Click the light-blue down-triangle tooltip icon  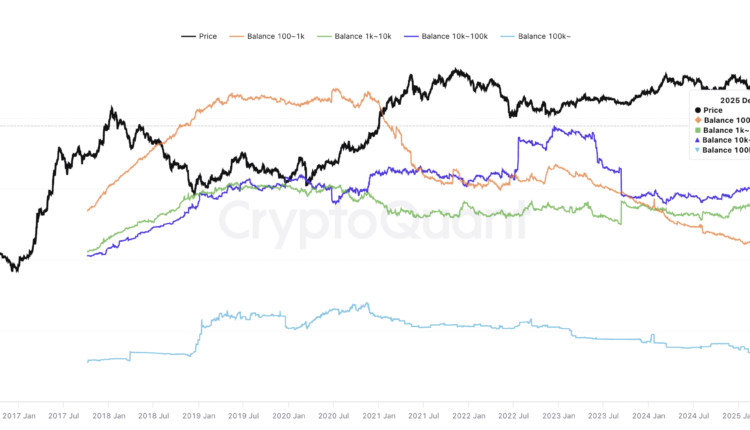[x=697, y=150]
